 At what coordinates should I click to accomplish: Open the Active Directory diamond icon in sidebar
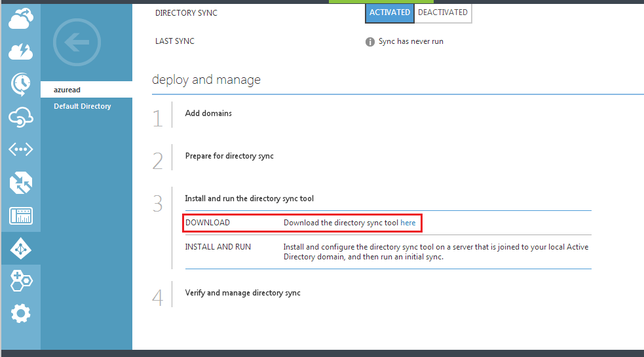pos(21,248)
